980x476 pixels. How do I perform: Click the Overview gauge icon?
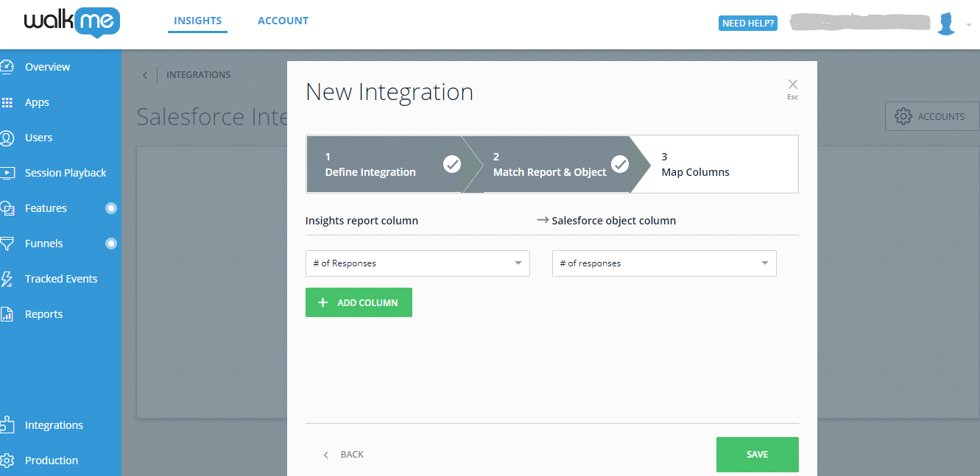pos(7,67)
